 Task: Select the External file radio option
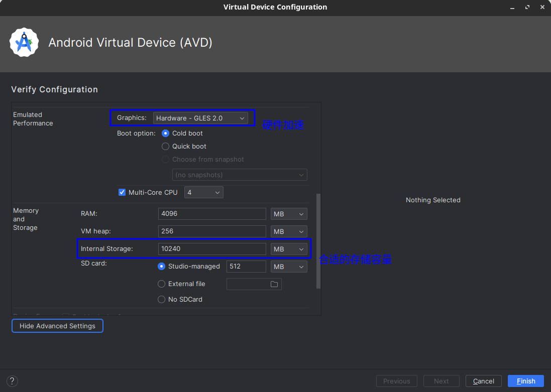(162, 284)
